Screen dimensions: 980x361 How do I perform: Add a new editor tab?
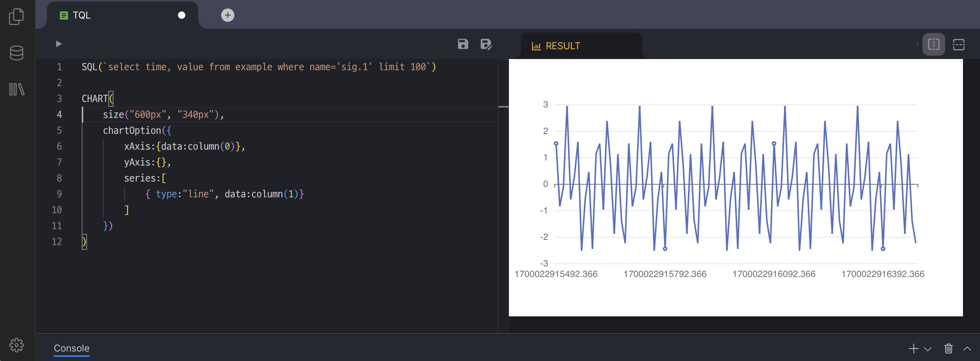[x=227, y=15]
